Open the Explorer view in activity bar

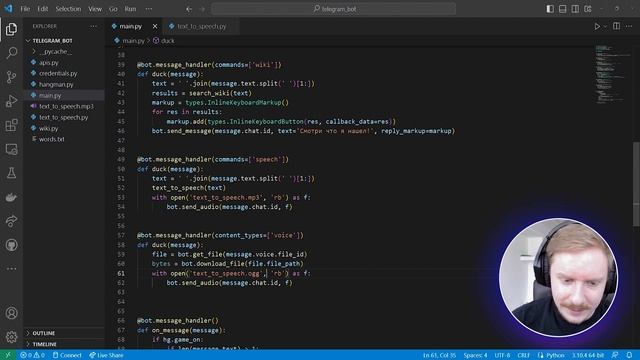(11, 29)
